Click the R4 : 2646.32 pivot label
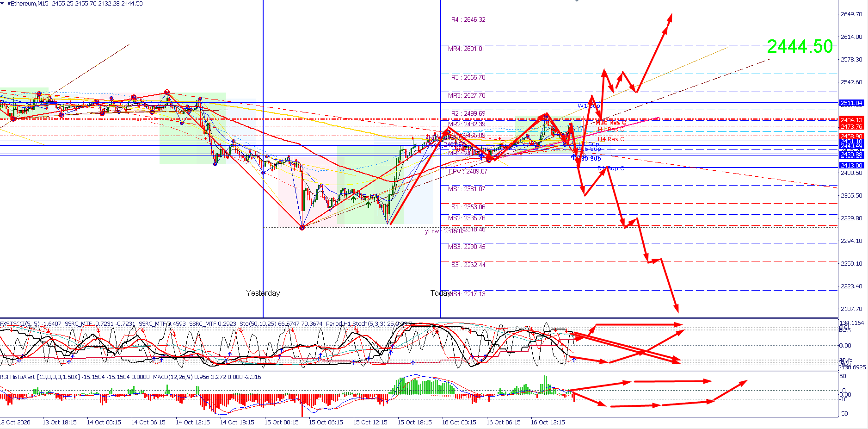The height and width of the screenshot is (429, 868). (x=468, y=20)
